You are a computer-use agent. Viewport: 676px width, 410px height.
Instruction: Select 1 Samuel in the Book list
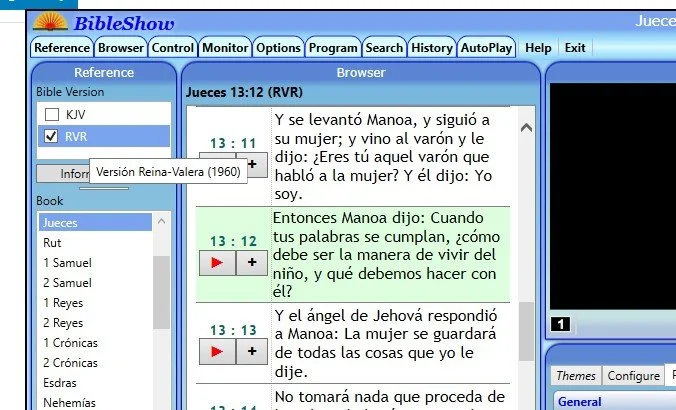95,263
